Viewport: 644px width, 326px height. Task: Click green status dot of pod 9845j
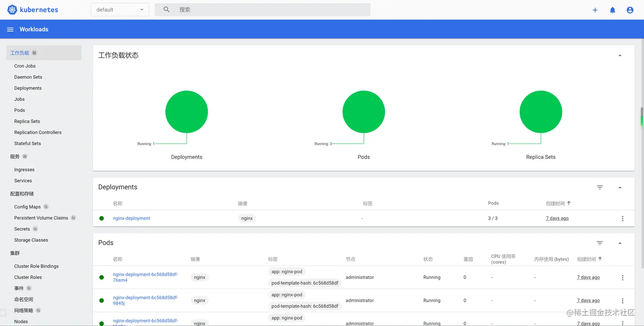(x=101, y=300)
